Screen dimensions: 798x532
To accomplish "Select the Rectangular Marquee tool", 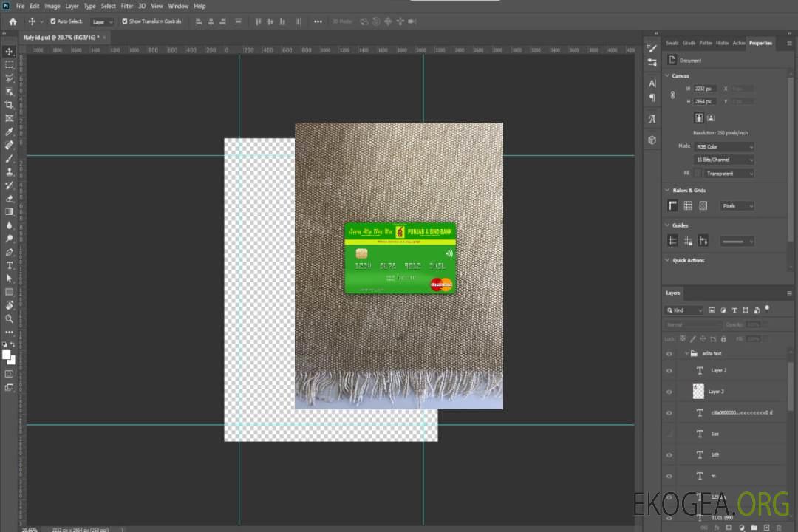I will (10, 64).
